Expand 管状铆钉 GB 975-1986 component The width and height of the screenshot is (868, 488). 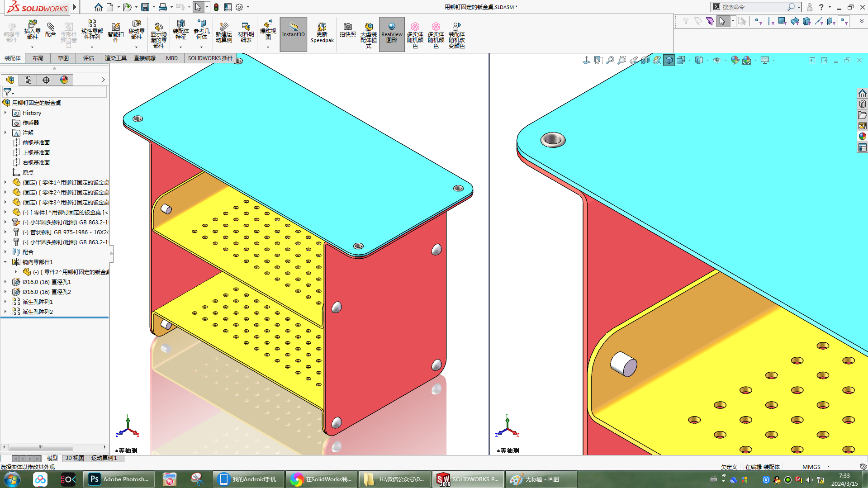[5, 232]
